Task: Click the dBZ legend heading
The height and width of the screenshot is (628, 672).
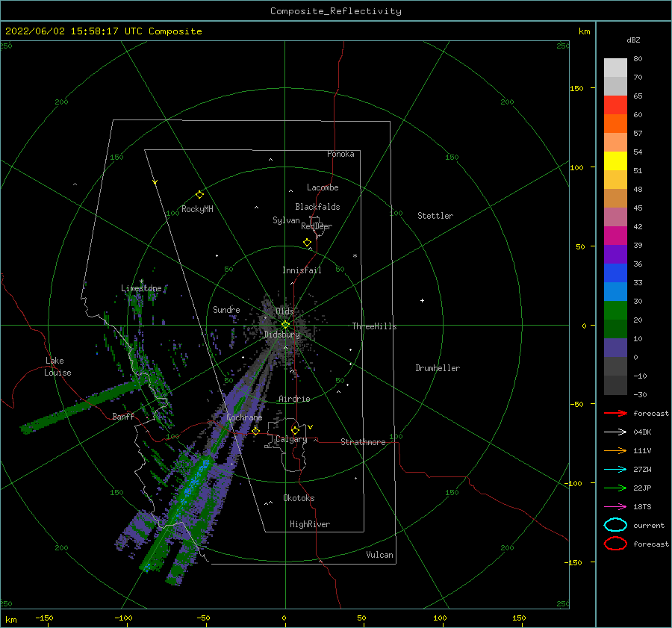Action: [633, 40]
